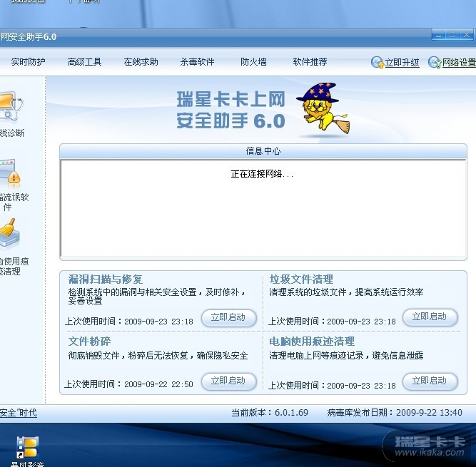Minimize the 安全助手6.0 window
This screenshot has height=467, width=476.
pos(438,35)
